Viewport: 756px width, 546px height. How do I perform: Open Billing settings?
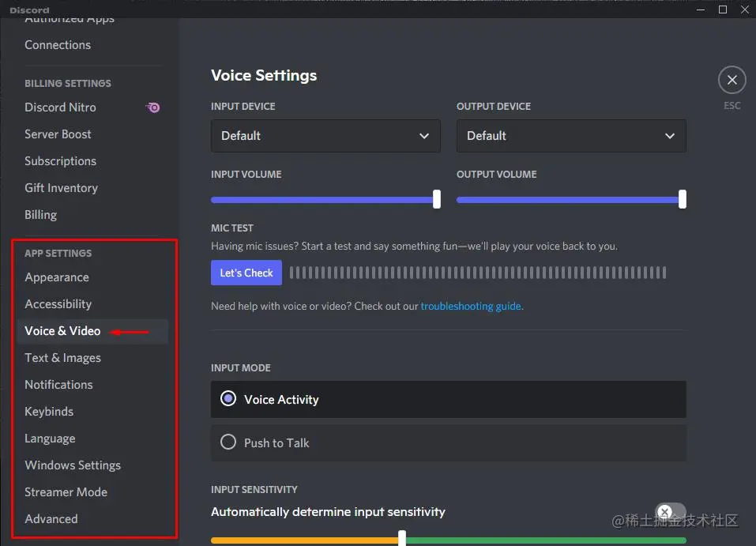40,215
